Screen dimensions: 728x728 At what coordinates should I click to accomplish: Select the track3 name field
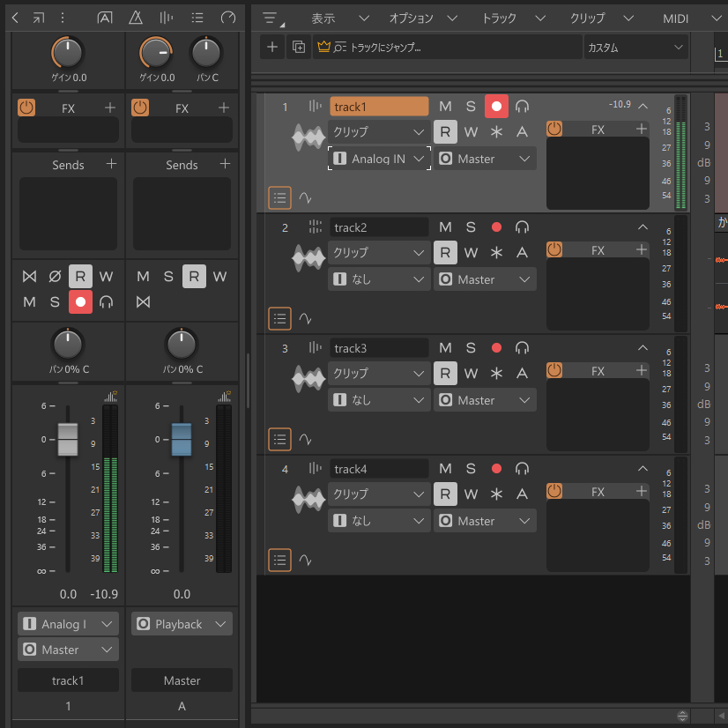click(379, 348)
